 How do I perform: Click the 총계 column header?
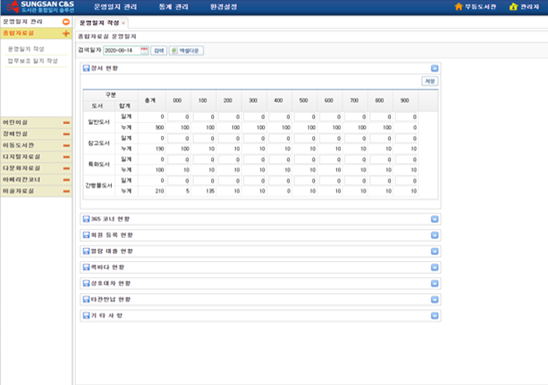tap(151, 101)
